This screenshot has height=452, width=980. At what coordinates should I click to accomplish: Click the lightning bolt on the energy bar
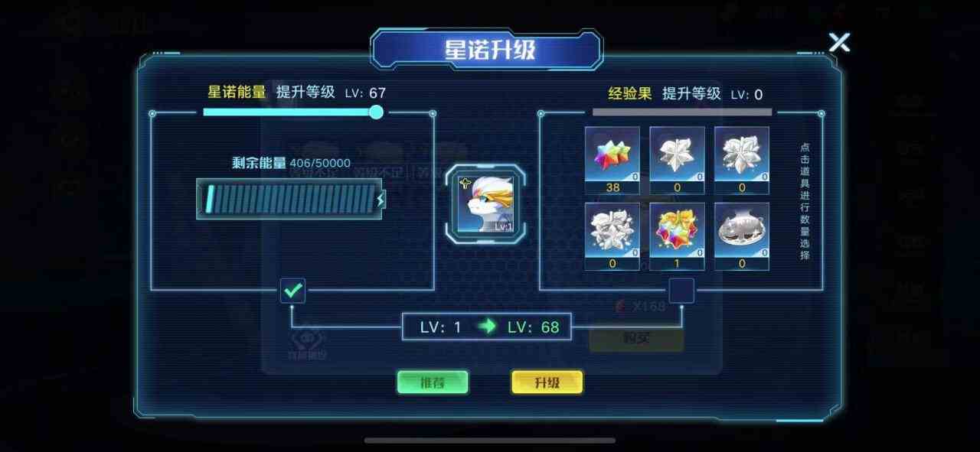pyautogui.click(x=381, y=199)
